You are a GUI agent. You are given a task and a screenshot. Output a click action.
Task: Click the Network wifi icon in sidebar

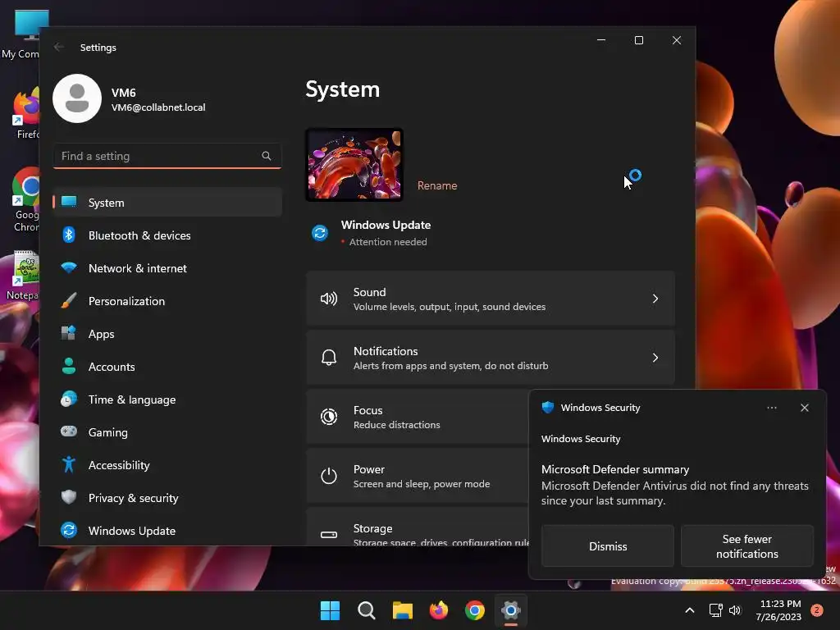click(69, 267)
